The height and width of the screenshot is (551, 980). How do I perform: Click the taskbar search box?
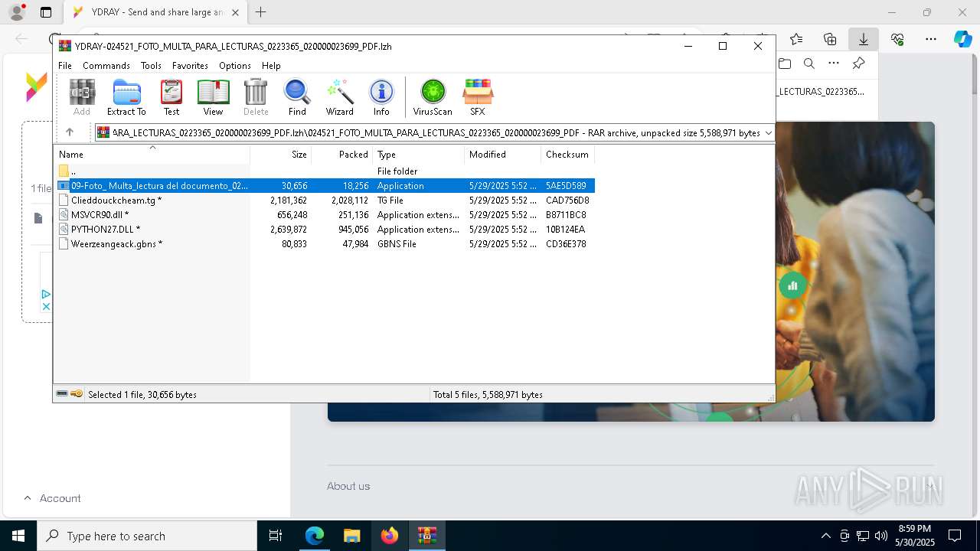(x=147, y=536)
